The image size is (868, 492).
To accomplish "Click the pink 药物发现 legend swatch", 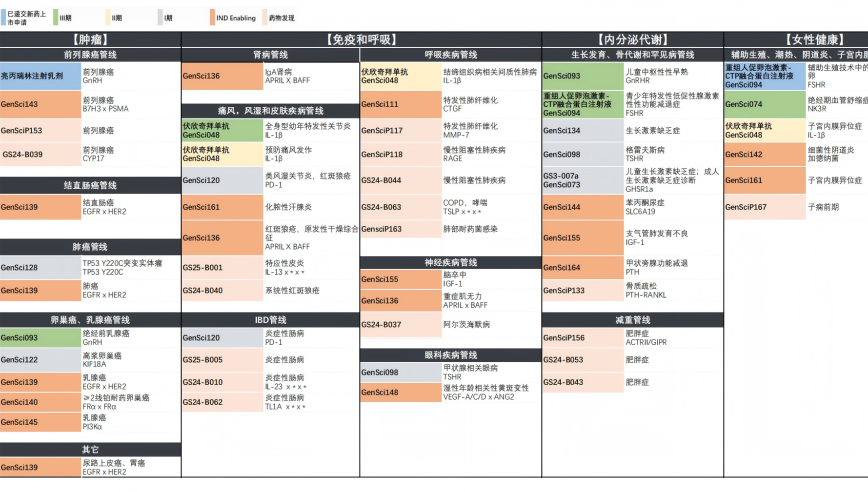I will (x=265, y=18).
